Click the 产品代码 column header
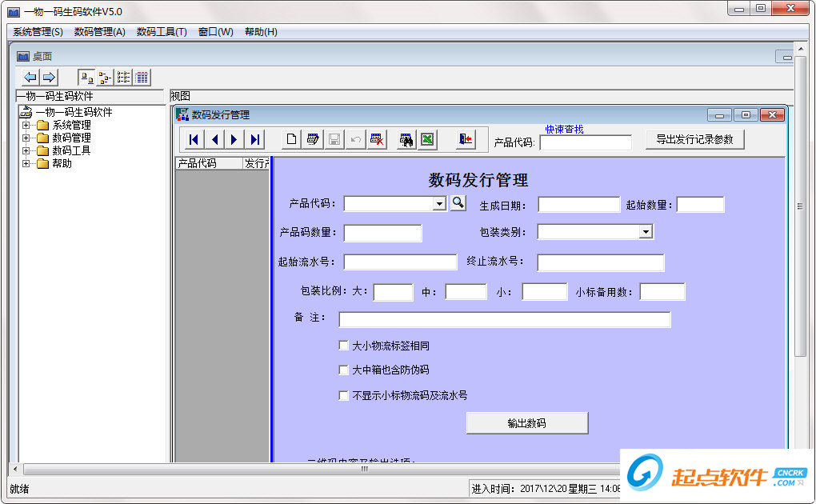Image resolution: width=816 pixels, height=504 pixels. [210, 163]
